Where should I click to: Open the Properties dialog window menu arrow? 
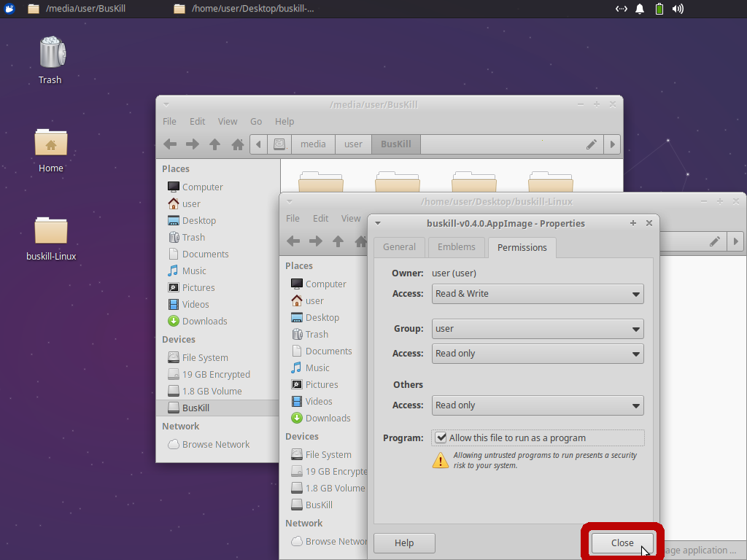[378, 223]
